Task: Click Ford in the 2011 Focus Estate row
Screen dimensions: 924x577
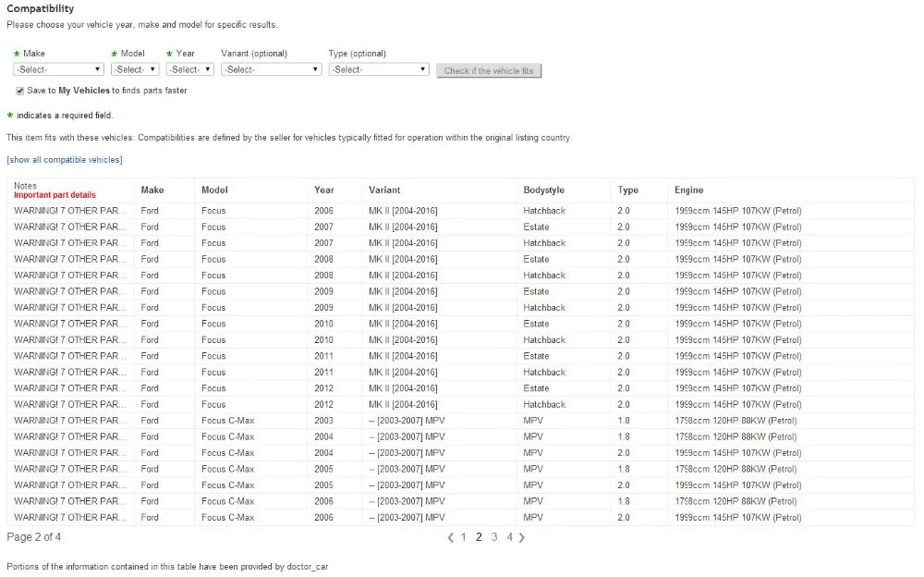Action: pos(150,356)
